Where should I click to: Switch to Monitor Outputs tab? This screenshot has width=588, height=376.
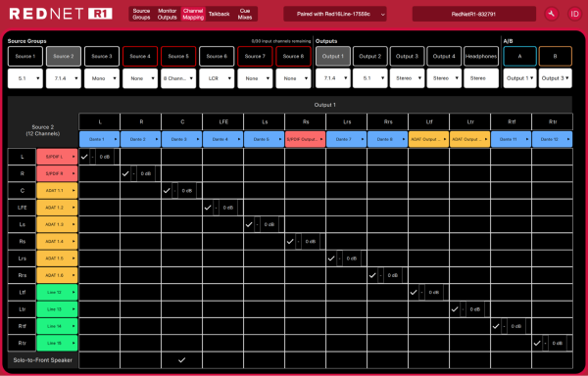(168, 14)
